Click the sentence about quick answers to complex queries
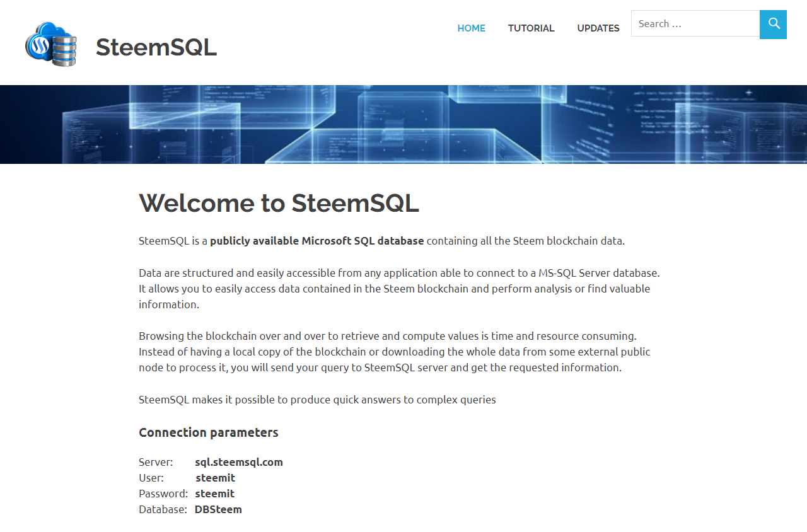807x532 pixels. (x=317, y=400)
